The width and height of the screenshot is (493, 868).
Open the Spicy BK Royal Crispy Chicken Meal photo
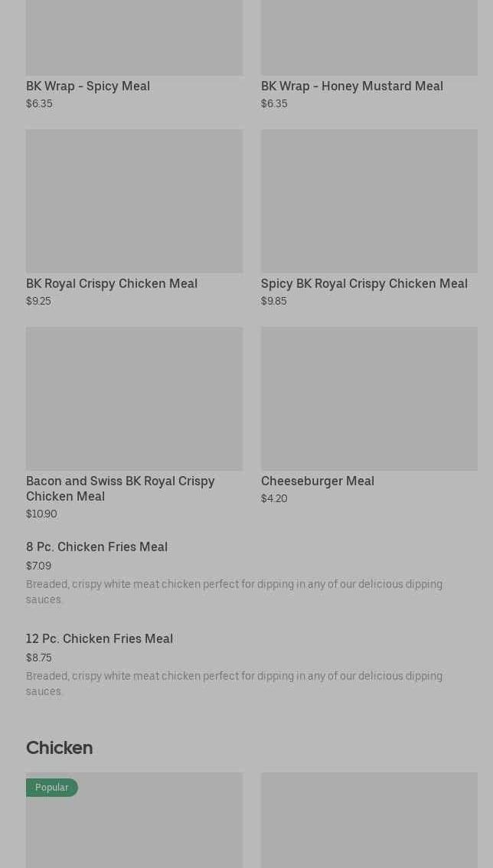(x=369, y=201)
